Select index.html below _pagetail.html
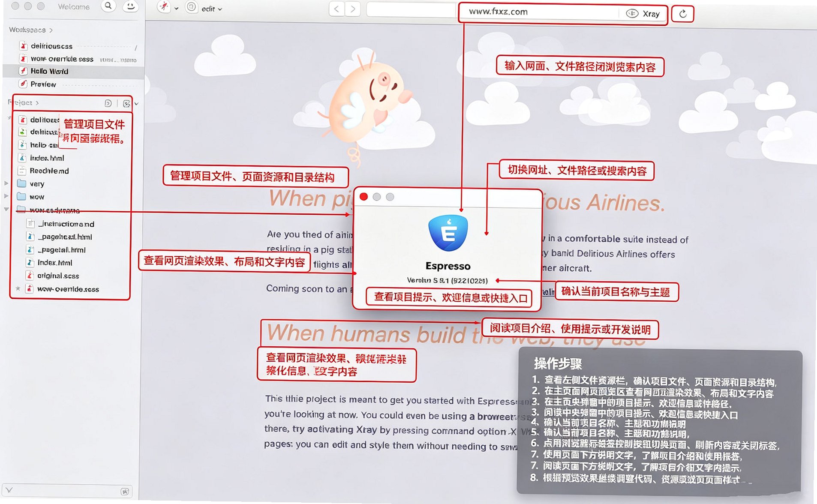This screenshot has height=504, width=817. [x=55, y=263]
